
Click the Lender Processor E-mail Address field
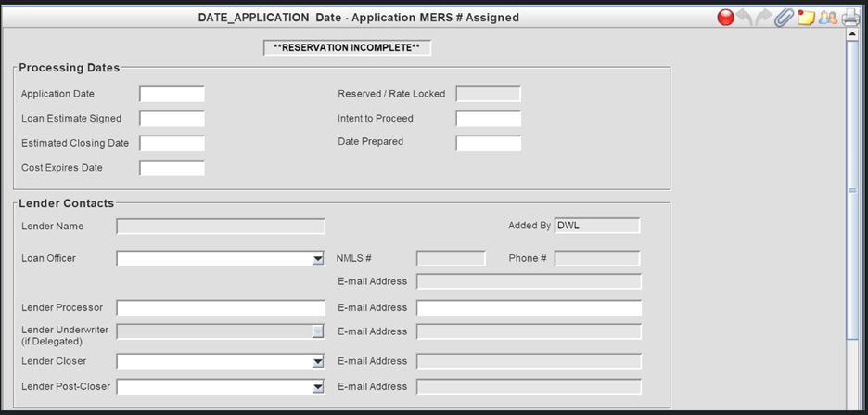point(529,308)
